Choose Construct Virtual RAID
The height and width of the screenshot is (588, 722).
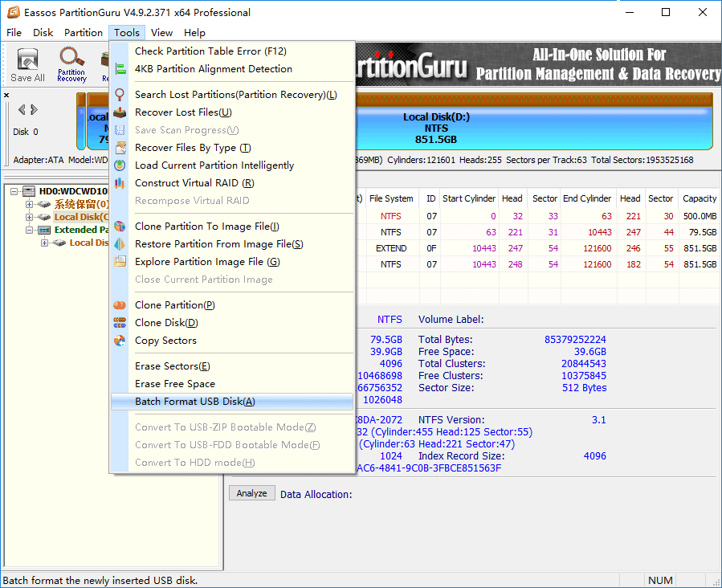pyautogui.click(x=232, y=183)
